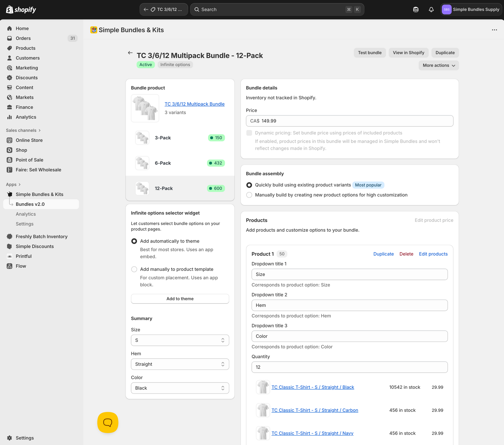Click the Home icon in sidebar

10,29
